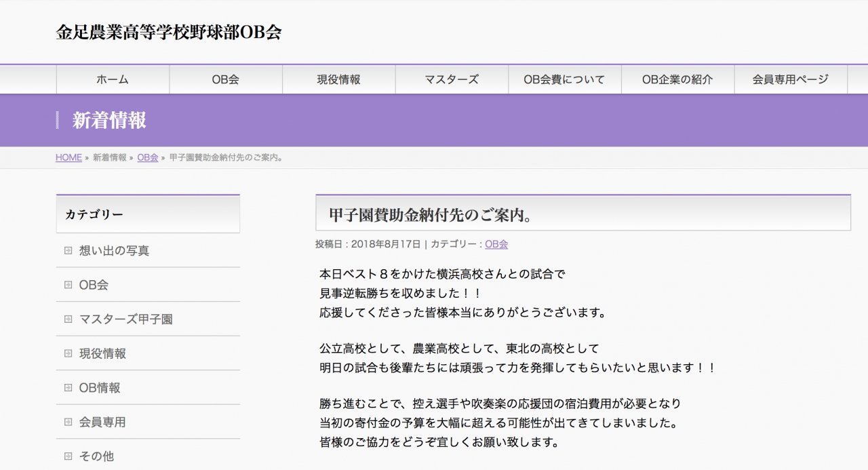Viewport: 868px width, 470px height.
Task: Expand the OB情報 category icon
Action: point(66,387)
